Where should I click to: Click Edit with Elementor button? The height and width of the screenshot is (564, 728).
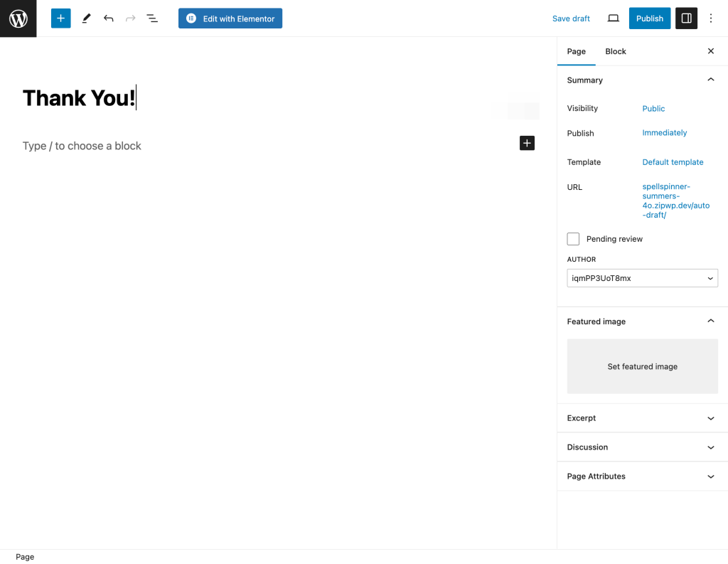coord(230,18)
